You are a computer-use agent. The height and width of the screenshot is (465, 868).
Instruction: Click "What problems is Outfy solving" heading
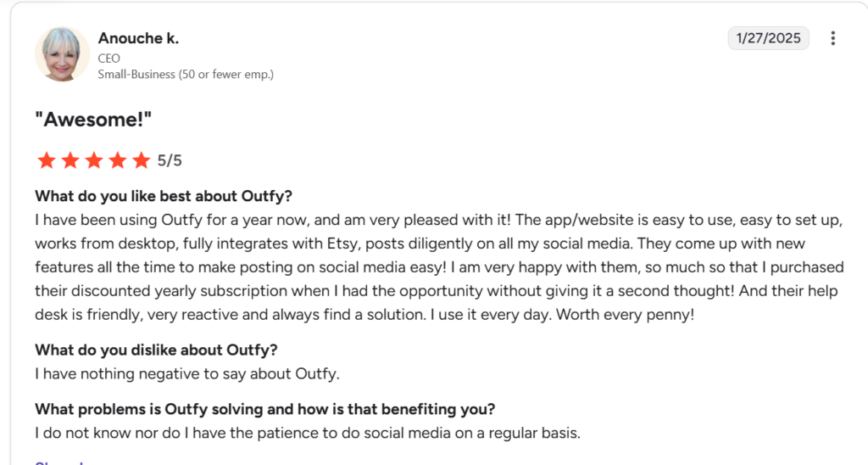[264, 409]
